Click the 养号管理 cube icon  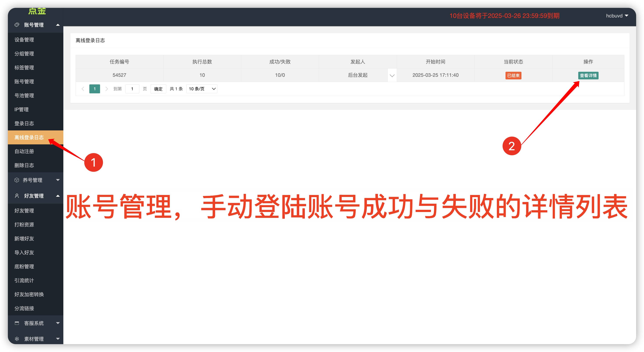tap(17, 180)
